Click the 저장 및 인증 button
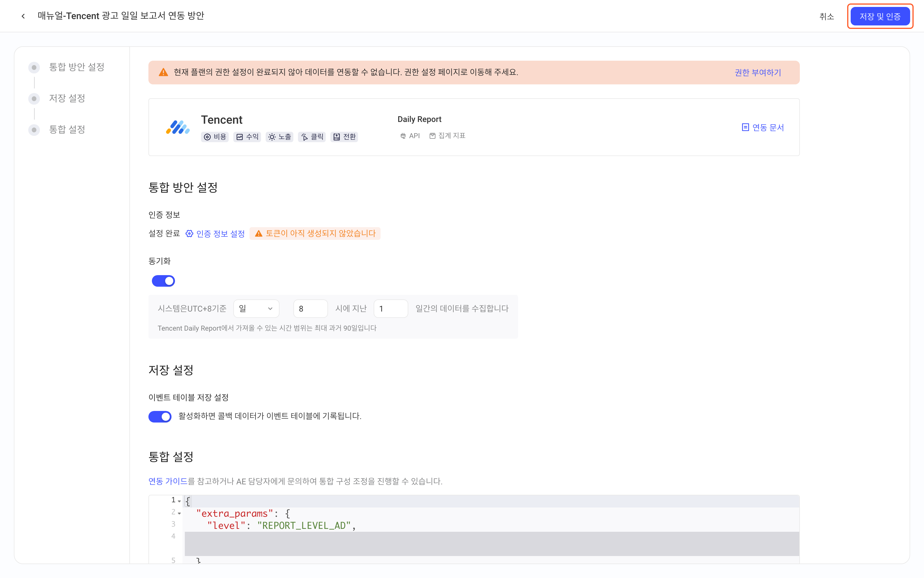This screenshot has height=578, width=924. (x=880, y=16)
